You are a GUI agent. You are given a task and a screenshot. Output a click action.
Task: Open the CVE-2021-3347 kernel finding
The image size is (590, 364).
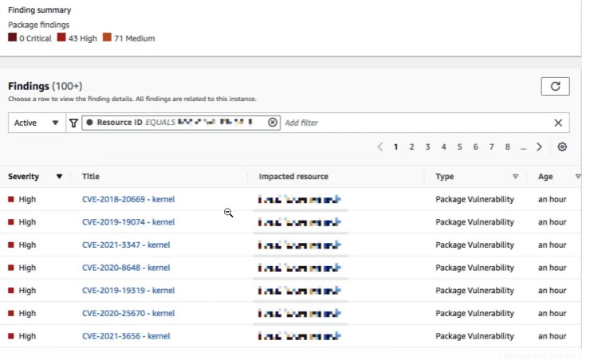tap(125, 245)
